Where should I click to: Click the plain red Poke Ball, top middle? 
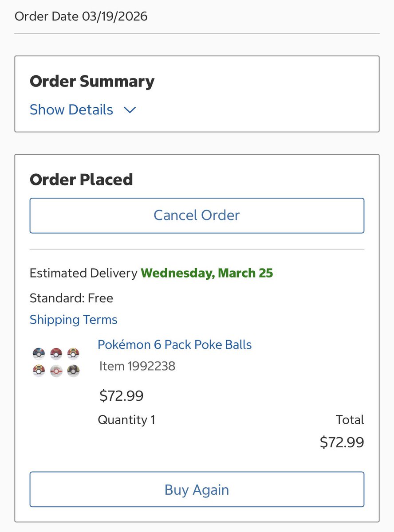(56, 354)
